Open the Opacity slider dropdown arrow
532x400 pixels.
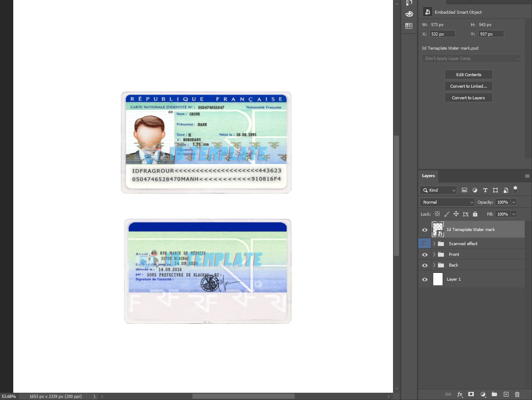point(514,202)
